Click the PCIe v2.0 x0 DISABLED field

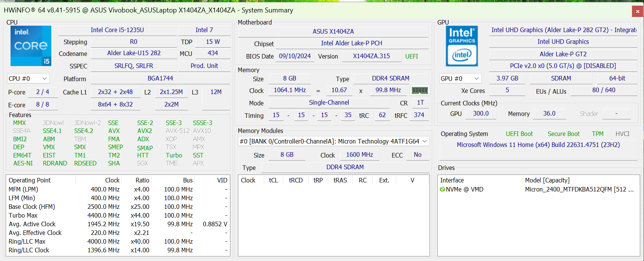(563, 66)
